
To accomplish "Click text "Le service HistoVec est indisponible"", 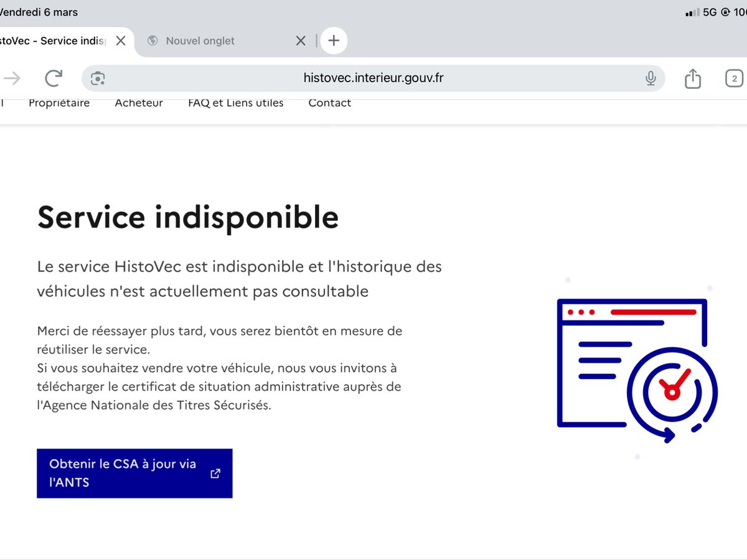I will (170, 267).
